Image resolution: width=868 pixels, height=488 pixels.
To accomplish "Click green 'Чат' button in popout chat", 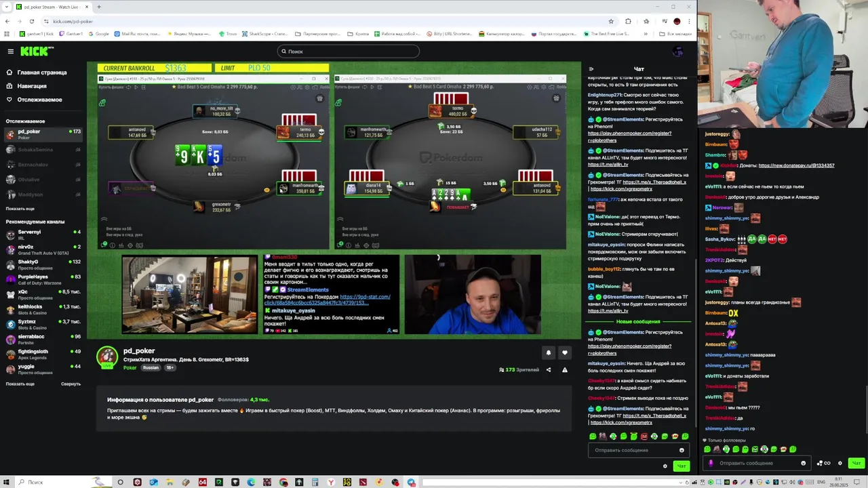I will (856, 464).
